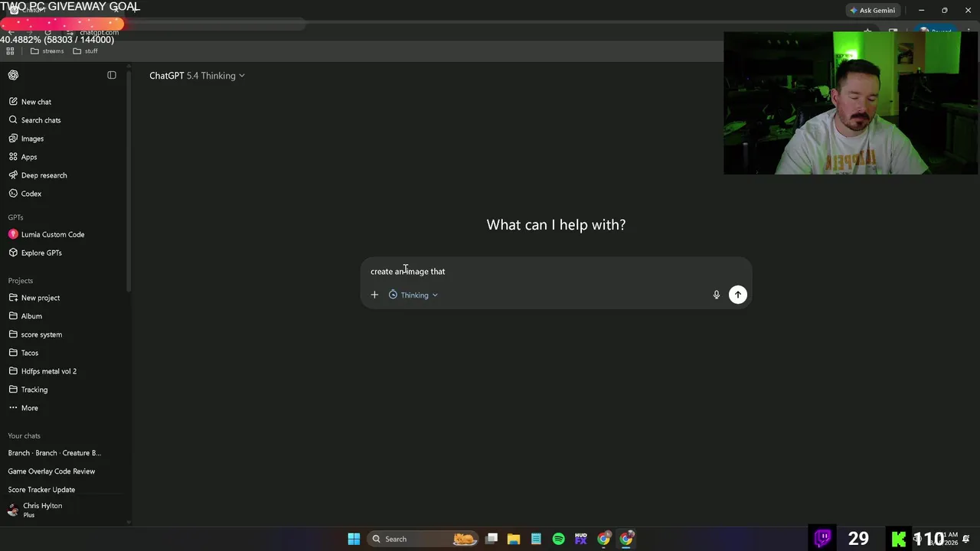
Task: Collapse the sidebar using the panel icon
Action: click(x=112, y=75)
